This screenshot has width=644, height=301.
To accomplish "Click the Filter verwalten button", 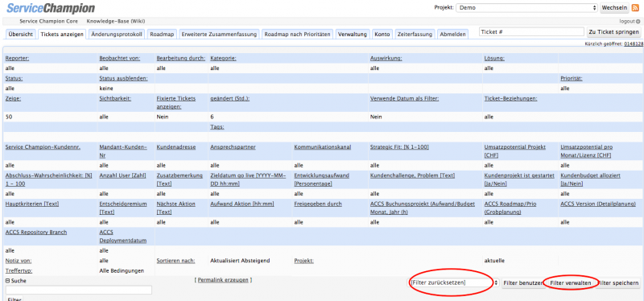I will pos(571,283).
